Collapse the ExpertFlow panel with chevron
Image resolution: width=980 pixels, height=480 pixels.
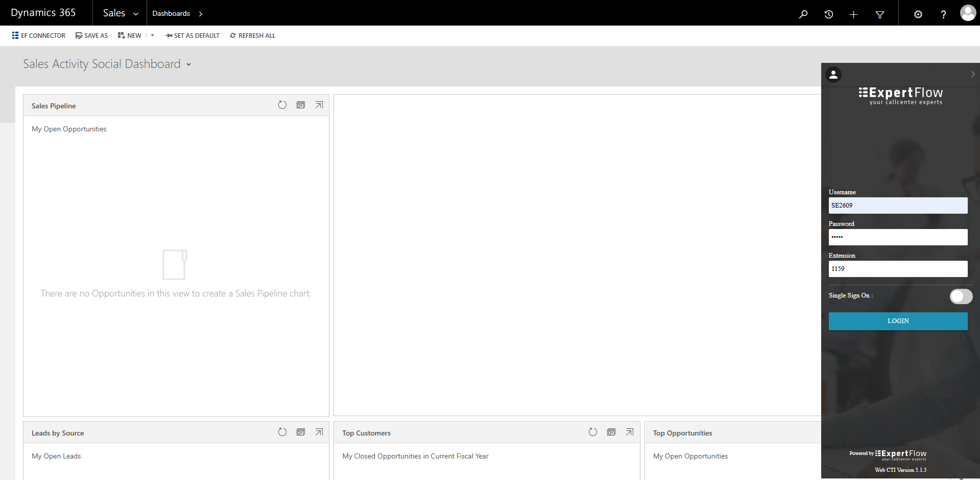pyautogui.click(x=973, y=74)
